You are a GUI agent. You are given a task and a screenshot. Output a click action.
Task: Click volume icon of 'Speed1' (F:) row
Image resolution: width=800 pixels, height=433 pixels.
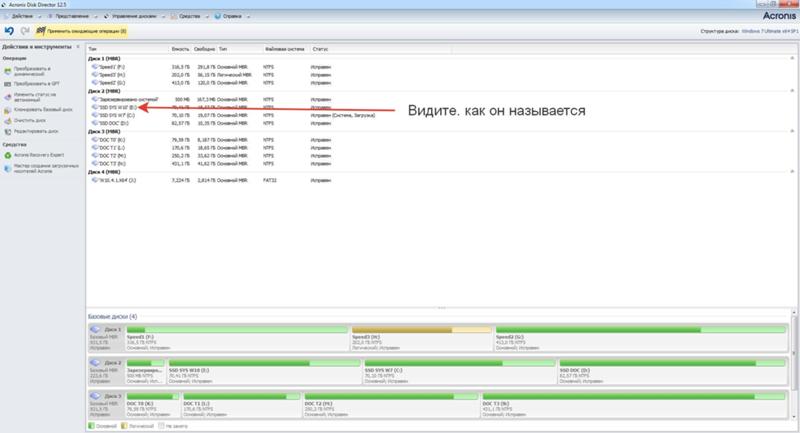click(x=95, y=67)
